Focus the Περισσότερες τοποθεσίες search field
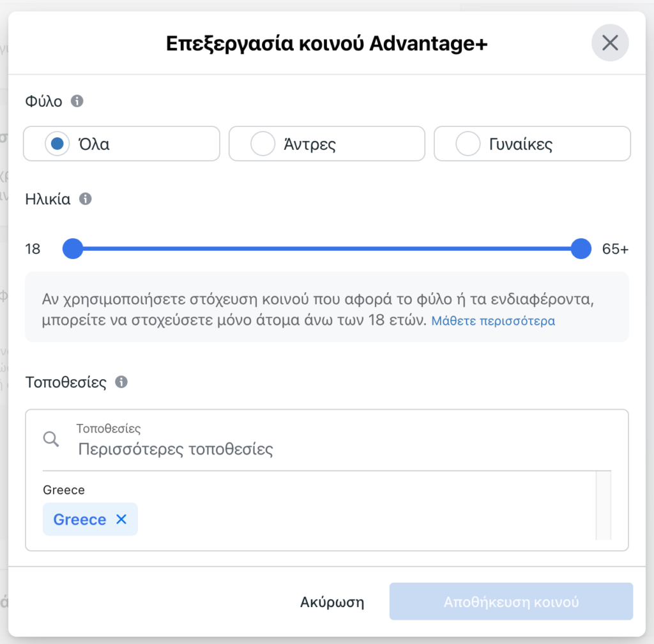 coord(326,440)
